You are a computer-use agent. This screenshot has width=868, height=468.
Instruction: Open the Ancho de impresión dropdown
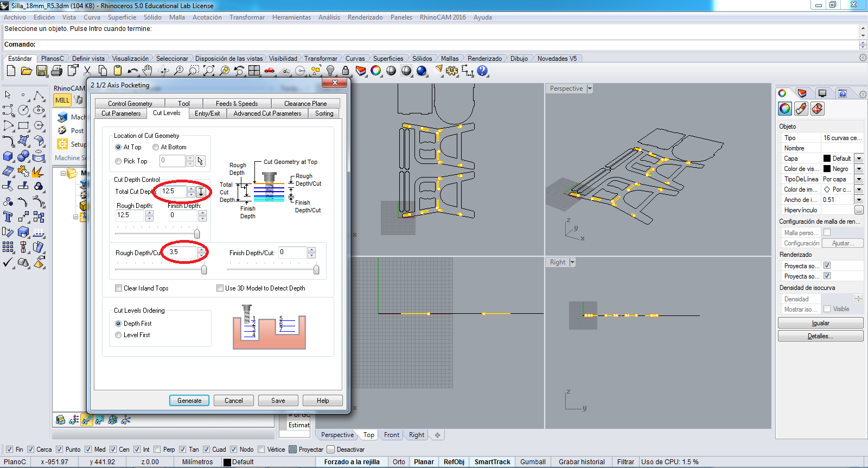tap(859, 200)
